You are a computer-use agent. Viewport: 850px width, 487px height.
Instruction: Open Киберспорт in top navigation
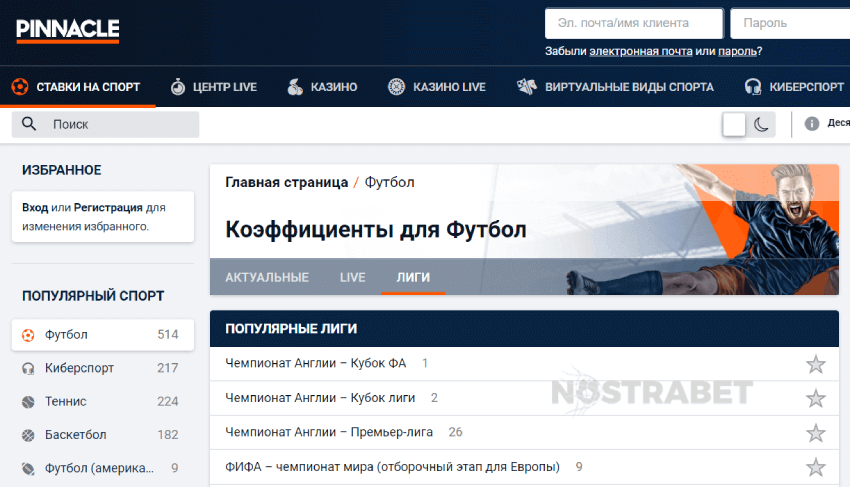794,87
